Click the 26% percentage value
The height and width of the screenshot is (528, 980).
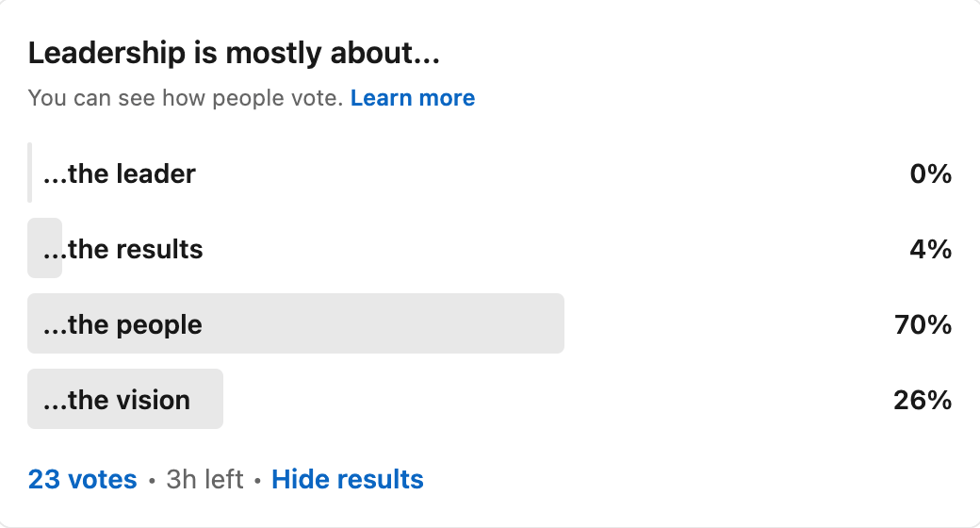pyautogui.click(x=923, y=400)
